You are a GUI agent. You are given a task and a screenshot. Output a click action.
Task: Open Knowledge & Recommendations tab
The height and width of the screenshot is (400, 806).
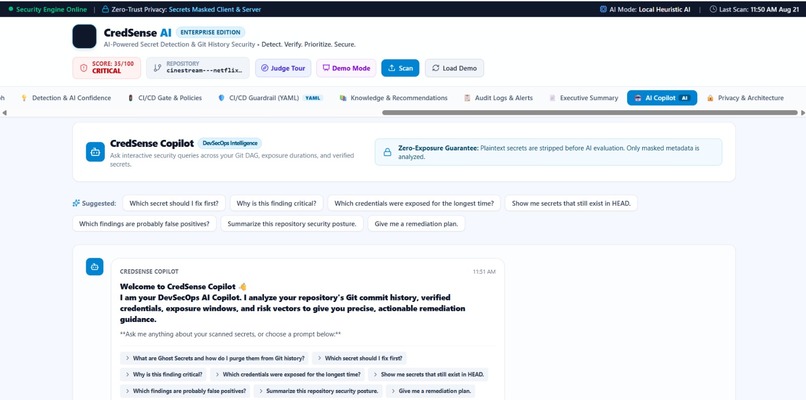click(x=393, y=98)
